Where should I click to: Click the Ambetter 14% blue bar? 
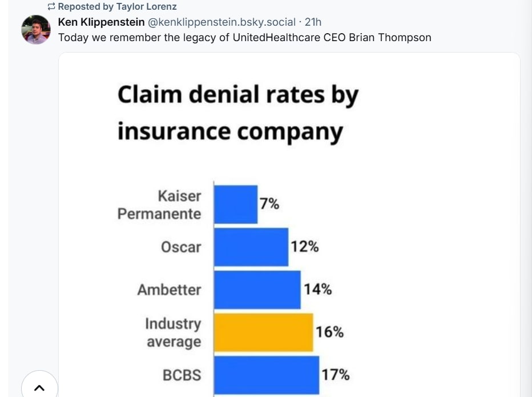(x=257, y=290)
